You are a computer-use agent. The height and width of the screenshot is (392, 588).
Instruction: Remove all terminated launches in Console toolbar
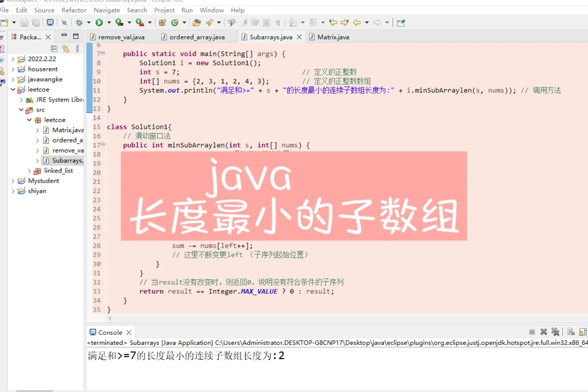[x=555, y=332]
